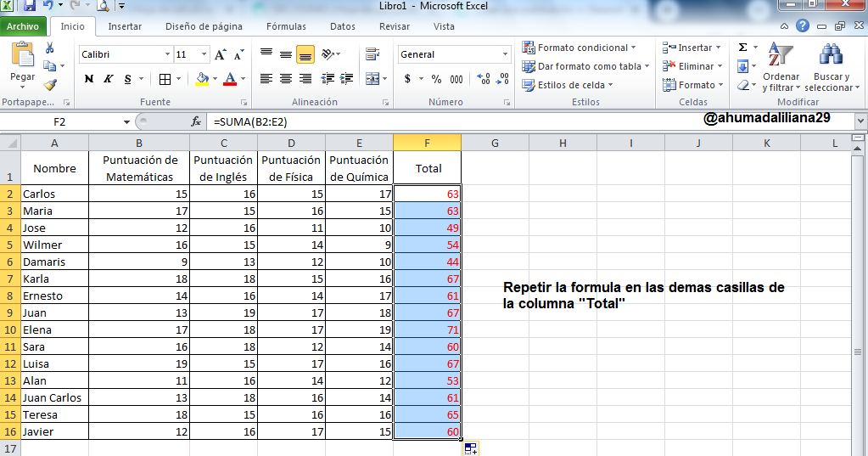The height and width of the screenshot is (456, 868).
Task: Click the AutoSum sigma icon
Action: coord(743,48)
